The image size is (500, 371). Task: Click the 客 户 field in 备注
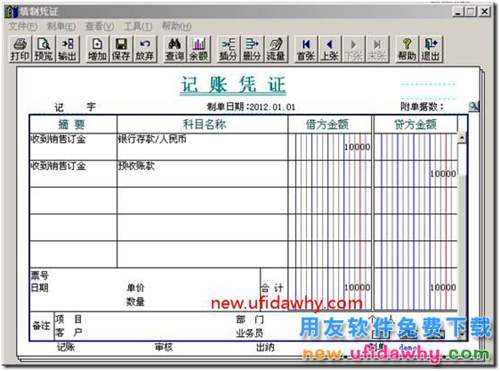click(x=69, y=332)
